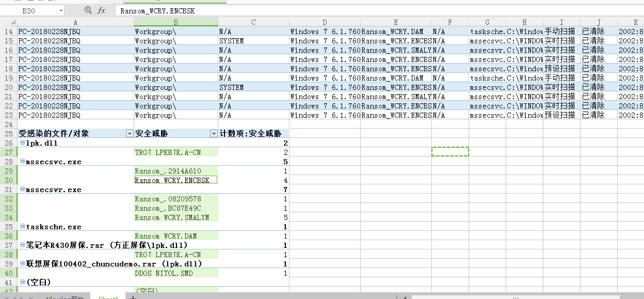Viewport: 644px width, 299px height.
Task: Select column F header
Action: 450,22
